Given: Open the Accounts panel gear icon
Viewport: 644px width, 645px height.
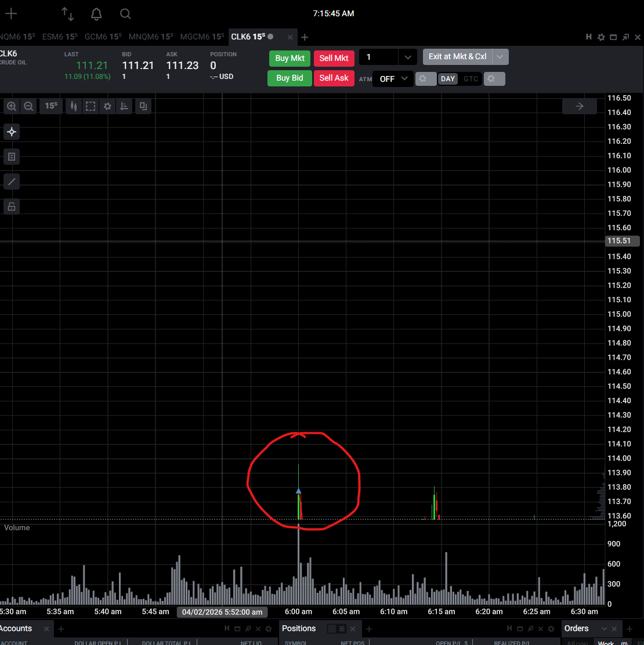Looking at the screenshot, I should point(269,629).
